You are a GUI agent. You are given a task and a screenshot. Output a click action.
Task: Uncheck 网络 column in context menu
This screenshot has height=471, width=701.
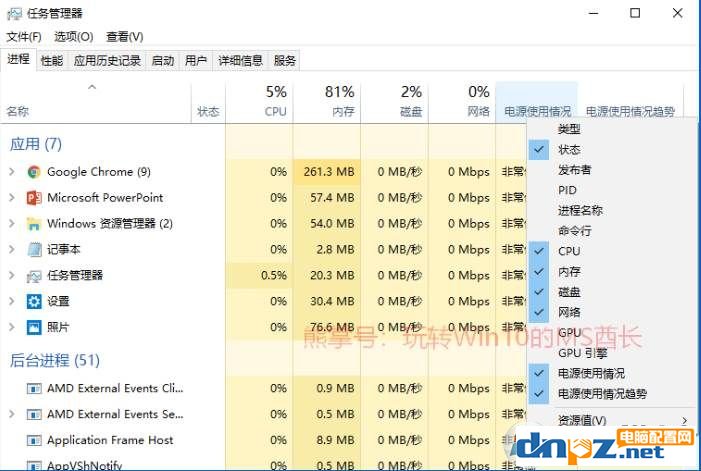click(539, 312)
